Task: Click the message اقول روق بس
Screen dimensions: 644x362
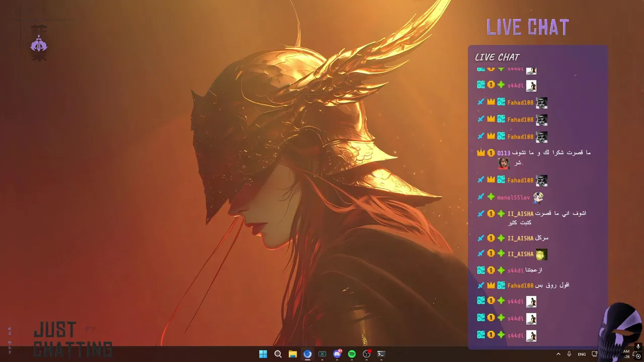Action: tap(552, 285)
